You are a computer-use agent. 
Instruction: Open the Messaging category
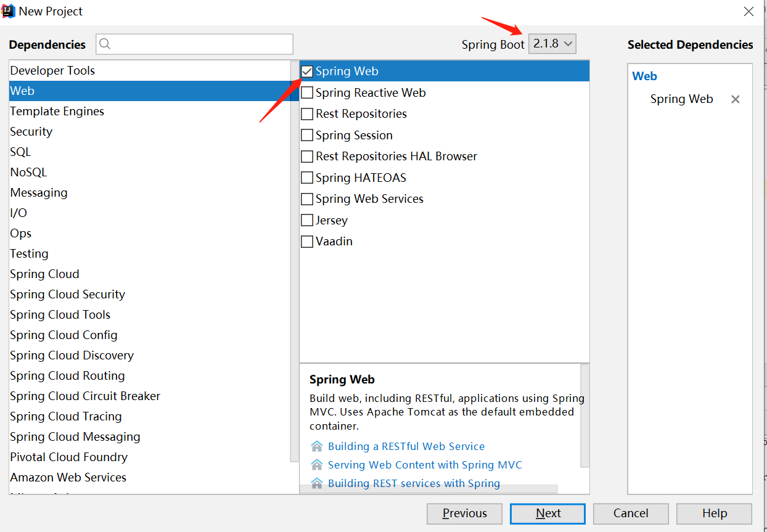coord(150,192)
